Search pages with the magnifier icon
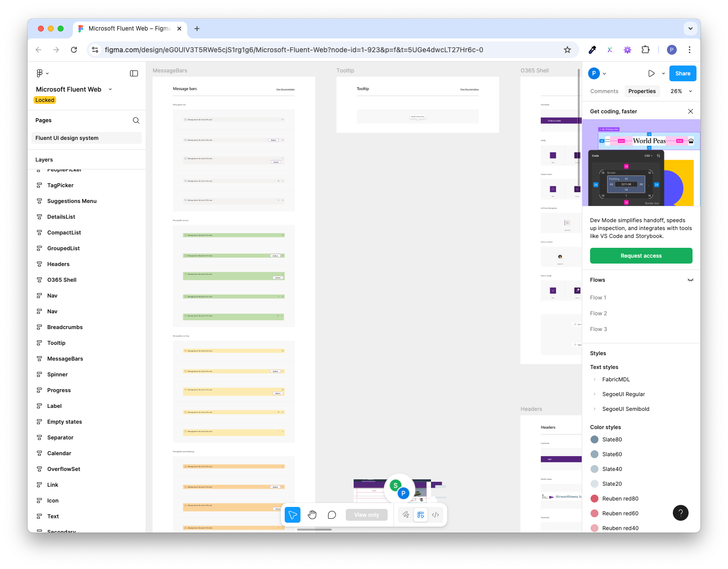The image size is (728, 569). [136, 120]
